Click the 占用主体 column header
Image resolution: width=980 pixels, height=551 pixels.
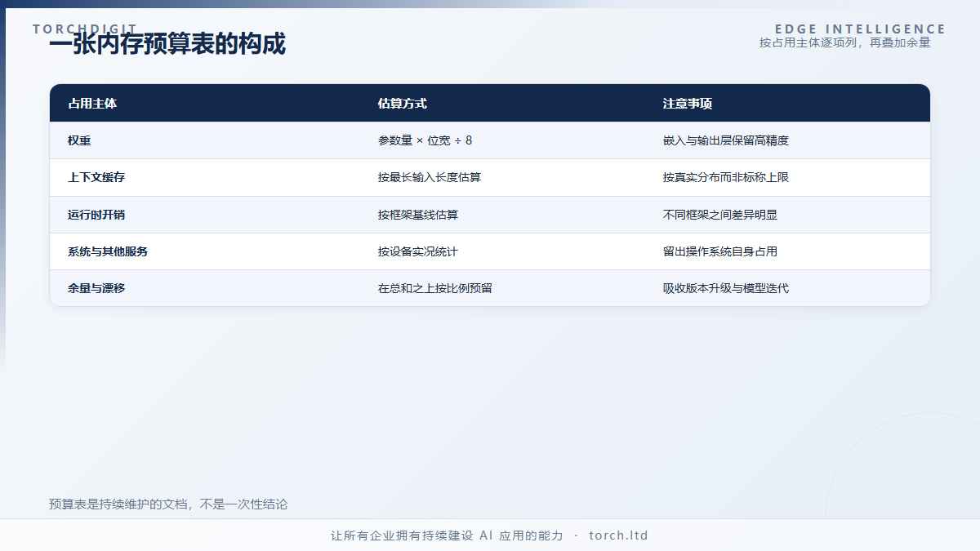[92, 104]
